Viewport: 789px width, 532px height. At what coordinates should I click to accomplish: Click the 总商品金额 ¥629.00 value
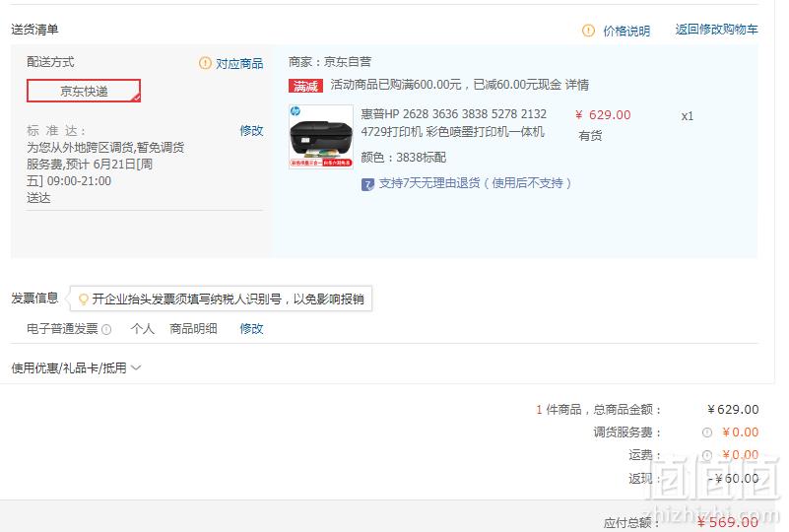(x=733, y=409)
